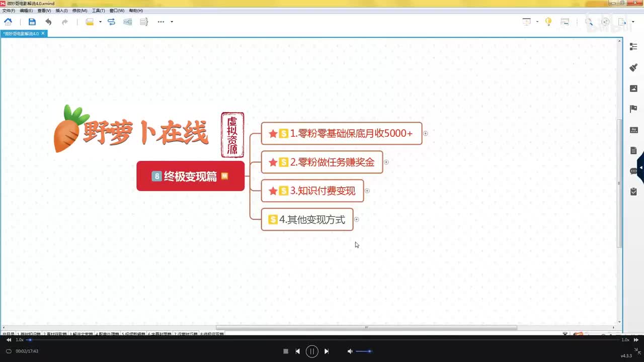Click the boundary icon in the toolbar
The width and height of the screenshot is (644, 362).
point(128,22)
